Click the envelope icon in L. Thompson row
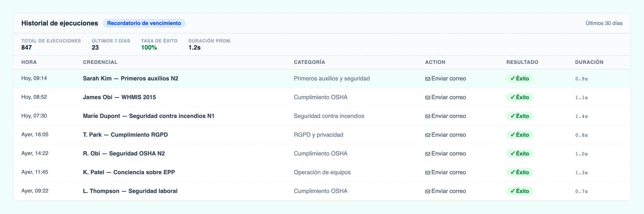Screen dimensions: 644x214 pyautogui.click(x=428, y=191)
